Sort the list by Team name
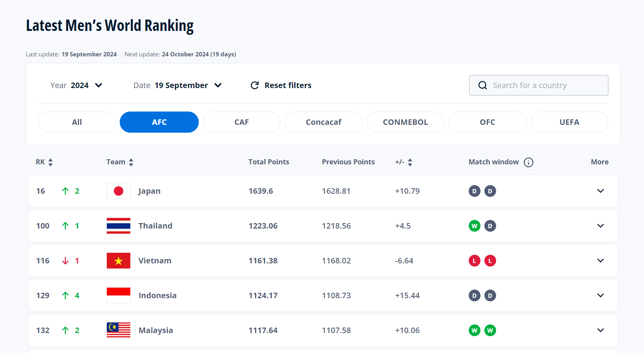Screen dimensions: 644x353 click(131, 162)
